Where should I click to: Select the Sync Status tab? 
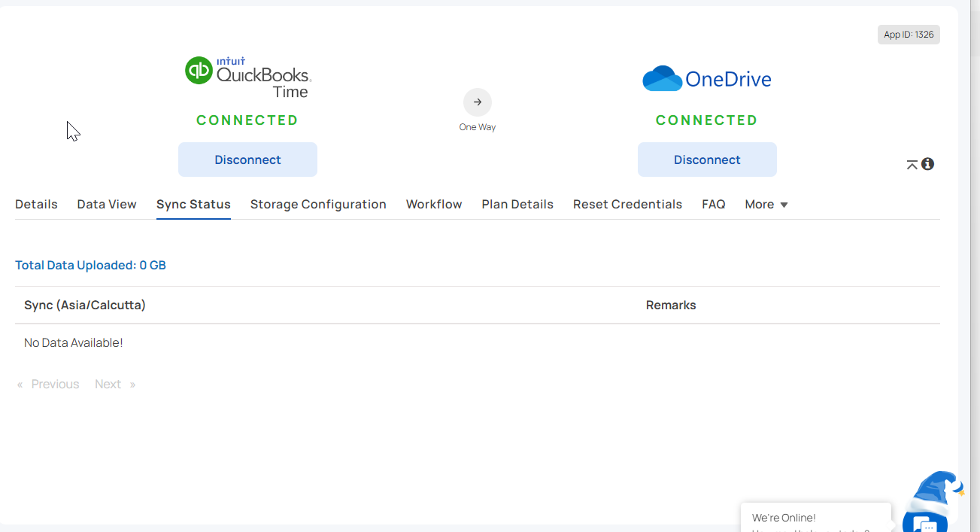[x=193, y=205]
